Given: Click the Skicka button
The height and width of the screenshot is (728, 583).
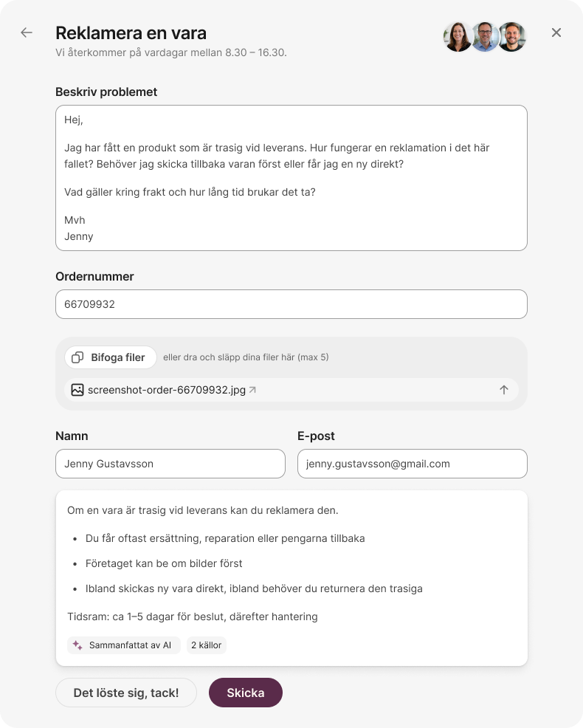Looking at the screenshot, I should point(246,693).
